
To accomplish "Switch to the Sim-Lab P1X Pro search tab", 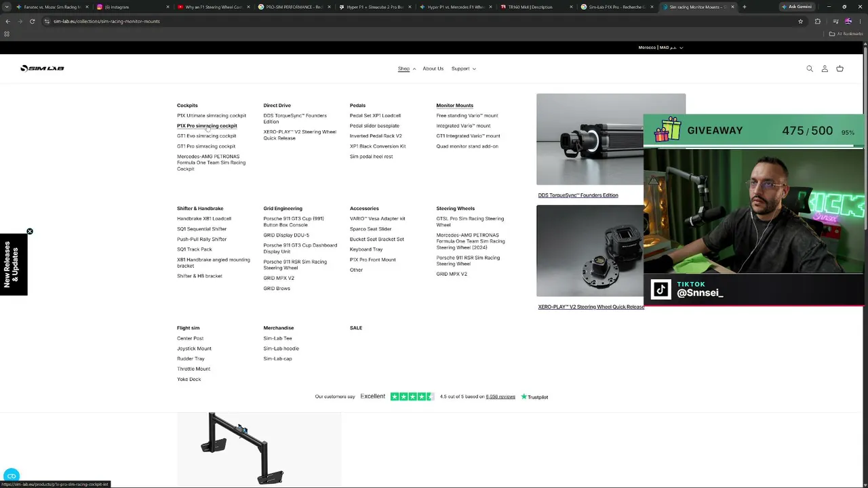I will pos(616,7).
